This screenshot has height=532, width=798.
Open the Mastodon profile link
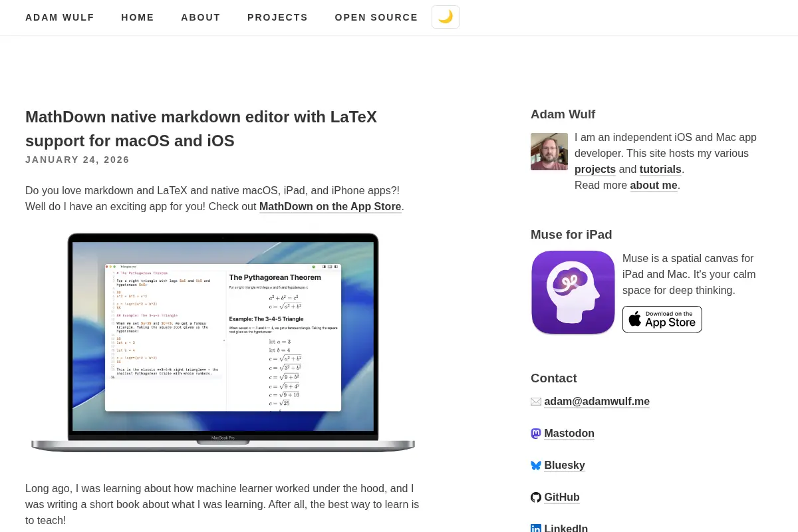[569, 433]
